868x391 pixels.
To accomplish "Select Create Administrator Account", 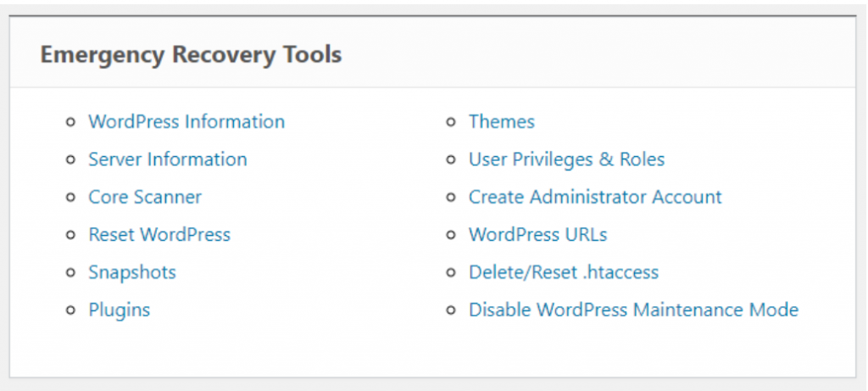I will coord(595,198).
